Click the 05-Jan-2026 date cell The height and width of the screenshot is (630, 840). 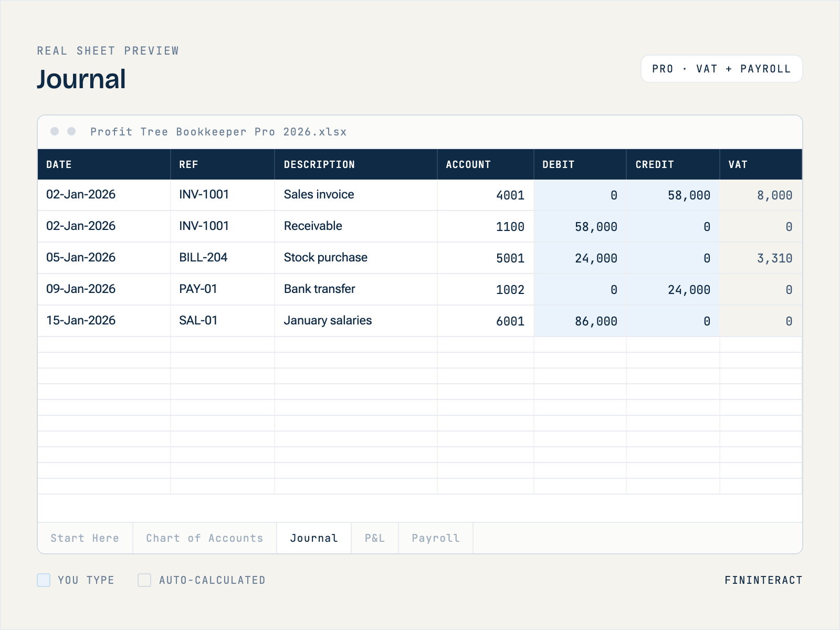point(104,258)
